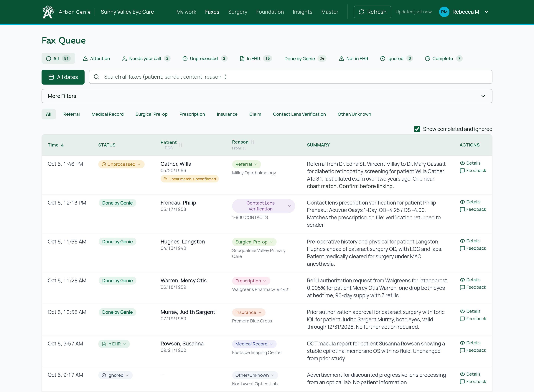Screen dimensions: 534x392
Task: Filter category to Medical Record
Action: coord(108,114)
